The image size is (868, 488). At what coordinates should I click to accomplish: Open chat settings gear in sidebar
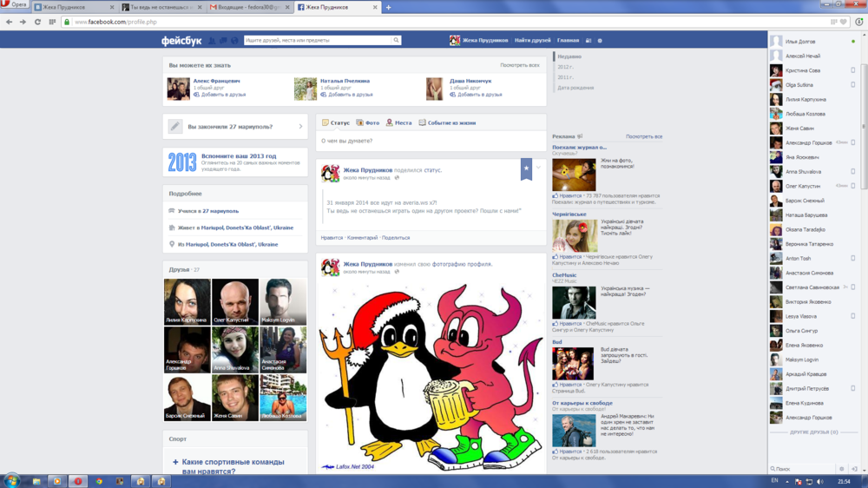coord(841,469)
